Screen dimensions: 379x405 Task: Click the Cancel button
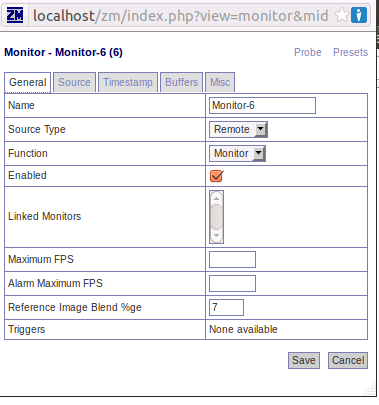348,361
